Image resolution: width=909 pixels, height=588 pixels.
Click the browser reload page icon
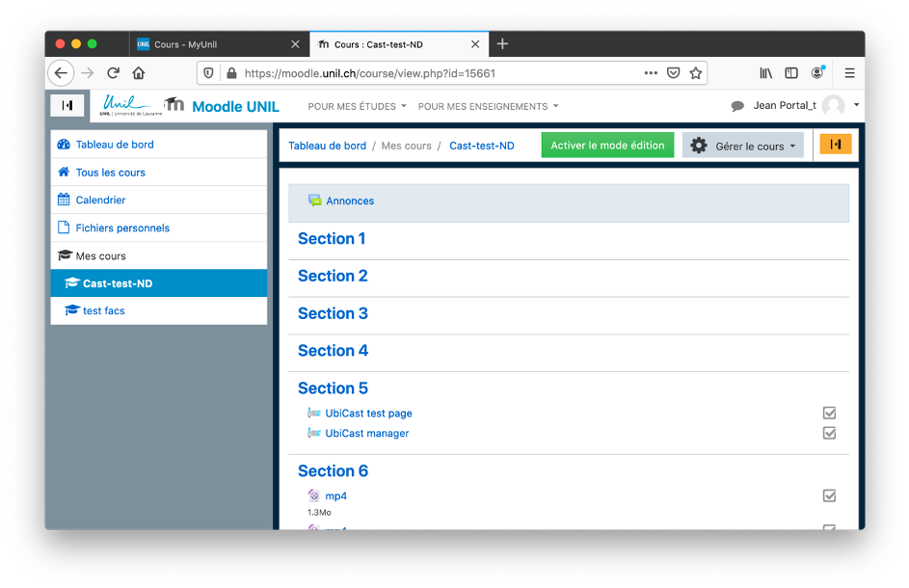113,73
